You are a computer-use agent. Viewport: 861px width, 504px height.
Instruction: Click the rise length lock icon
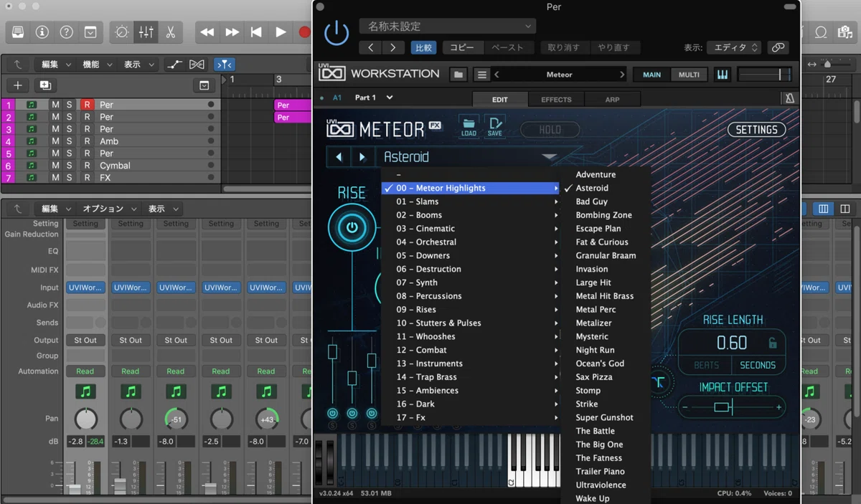773,343
